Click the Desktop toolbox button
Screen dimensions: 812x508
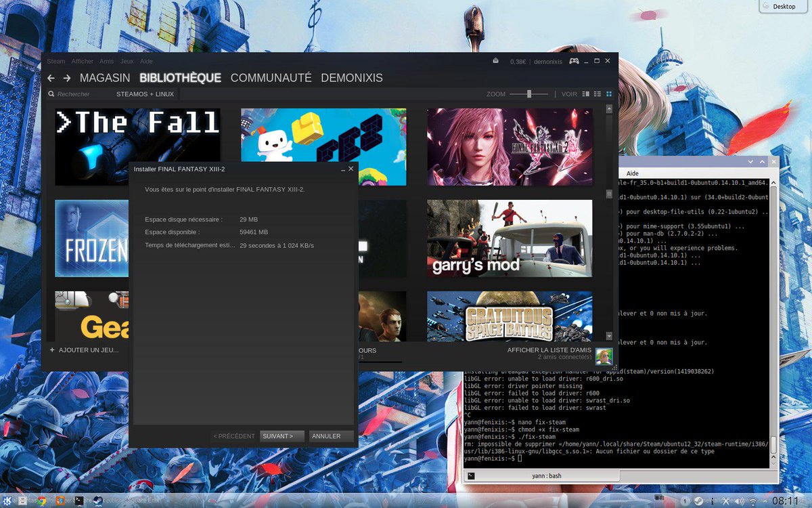(x=784, y=6)
